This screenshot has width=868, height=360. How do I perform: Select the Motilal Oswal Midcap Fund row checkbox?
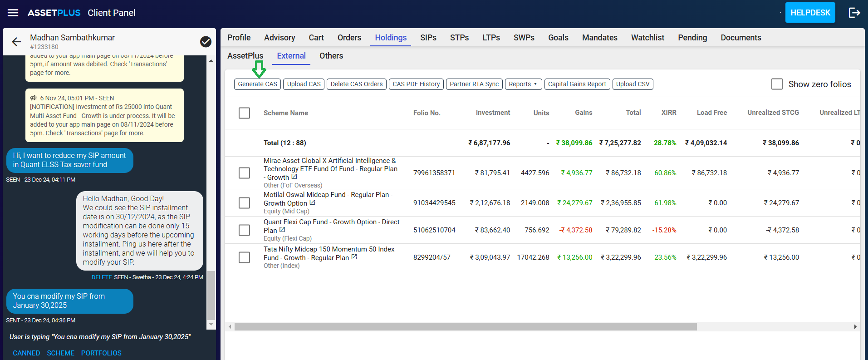click(x=244, y=202)
